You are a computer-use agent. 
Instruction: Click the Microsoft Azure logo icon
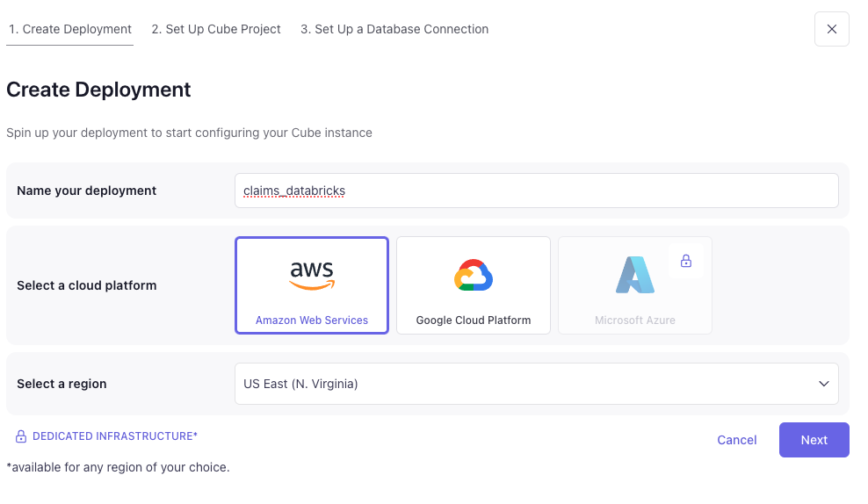coord(635,275)
